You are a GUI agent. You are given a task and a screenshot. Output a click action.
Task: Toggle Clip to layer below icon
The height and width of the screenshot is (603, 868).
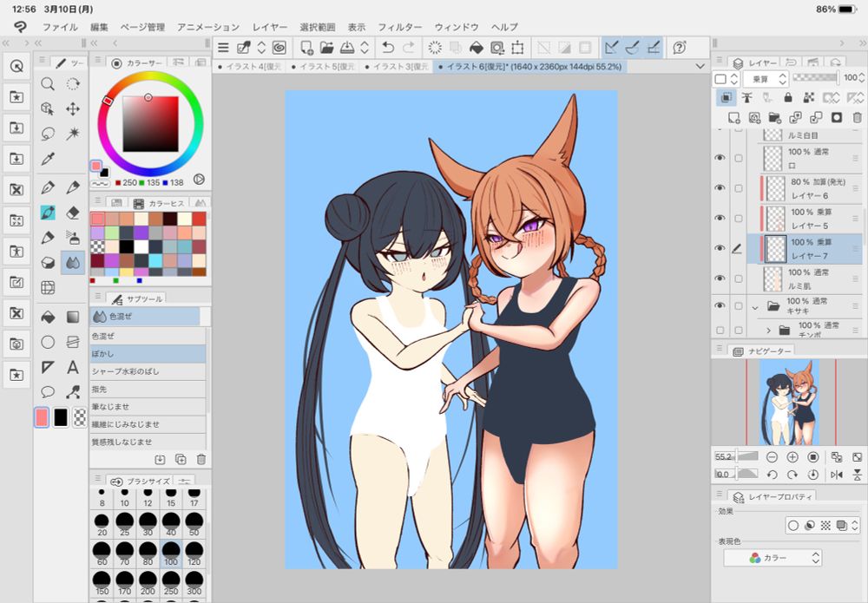point(726,98)
